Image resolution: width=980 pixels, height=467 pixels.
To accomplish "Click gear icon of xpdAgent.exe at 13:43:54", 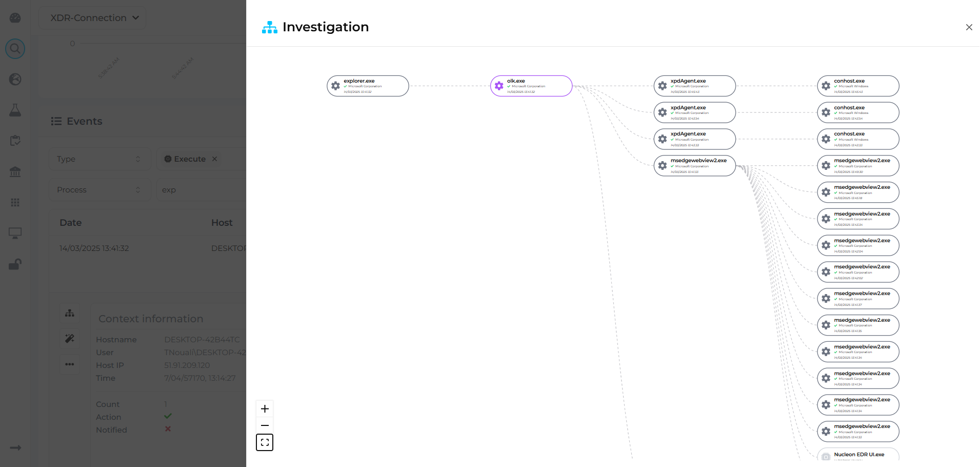I will [663, 112].
